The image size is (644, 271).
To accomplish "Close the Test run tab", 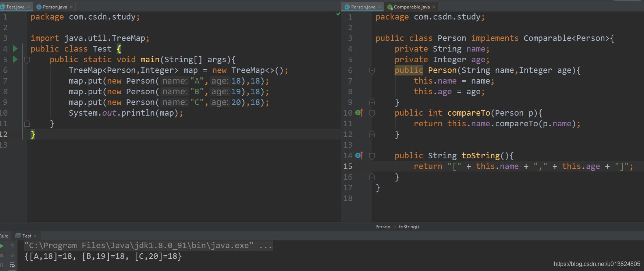I will [35, 236].
